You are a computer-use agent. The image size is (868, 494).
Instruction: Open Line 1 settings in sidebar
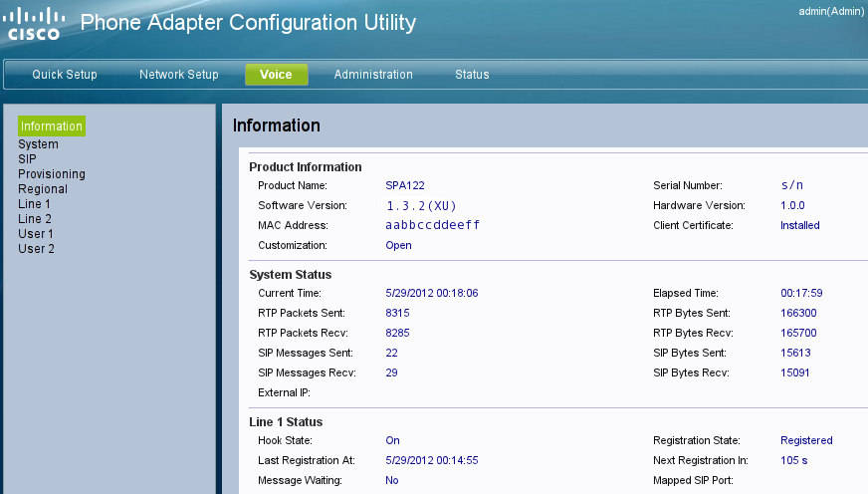tap(35, 204)
